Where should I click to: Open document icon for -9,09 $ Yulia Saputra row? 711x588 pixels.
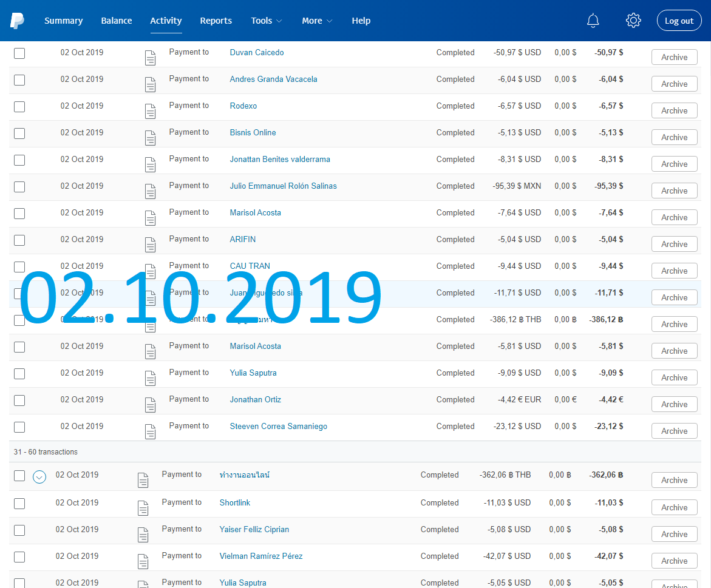click(150, 378)
